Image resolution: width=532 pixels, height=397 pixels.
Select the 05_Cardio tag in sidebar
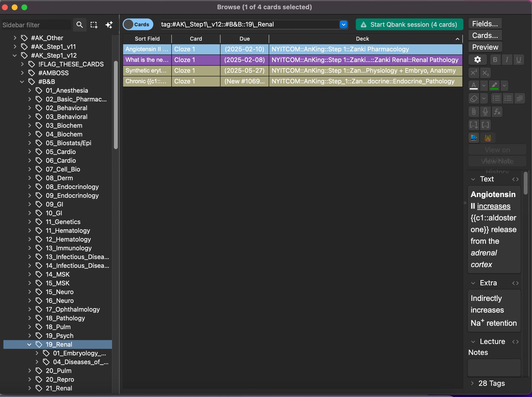coord(61,152)
